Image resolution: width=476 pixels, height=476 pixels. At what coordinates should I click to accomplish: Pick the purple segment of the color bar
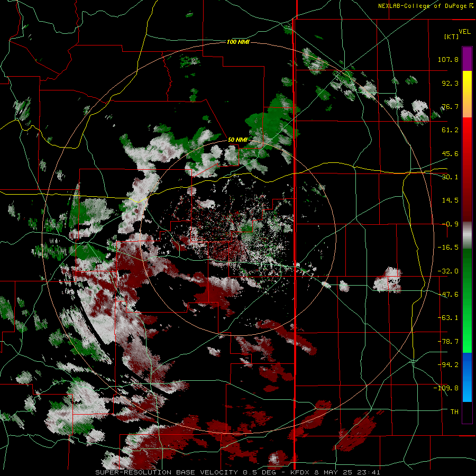click(x=467, y=59)
